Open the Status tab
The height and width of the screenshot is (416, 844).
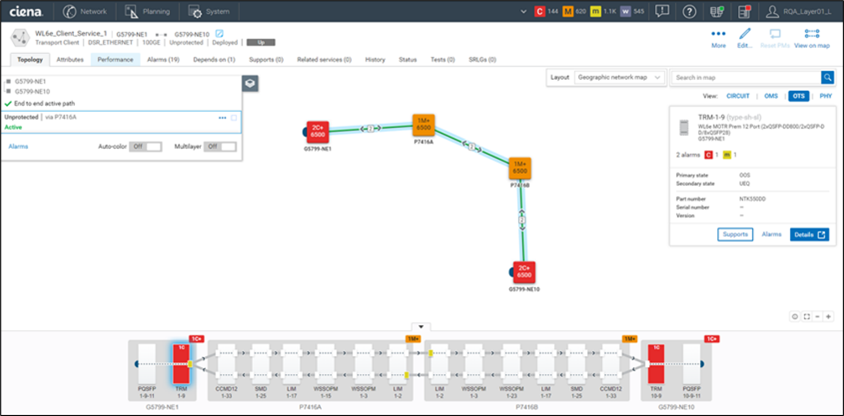point(407,60)
